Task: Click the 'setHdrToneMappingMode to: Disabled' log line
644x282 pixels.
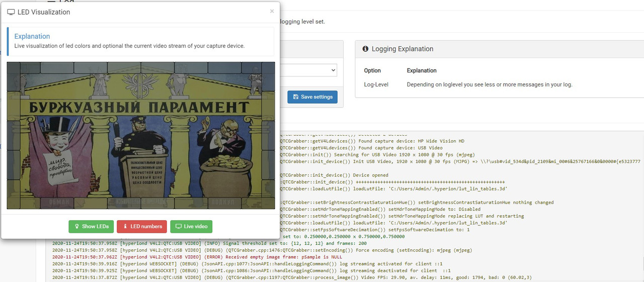Action: coord(380,209)
